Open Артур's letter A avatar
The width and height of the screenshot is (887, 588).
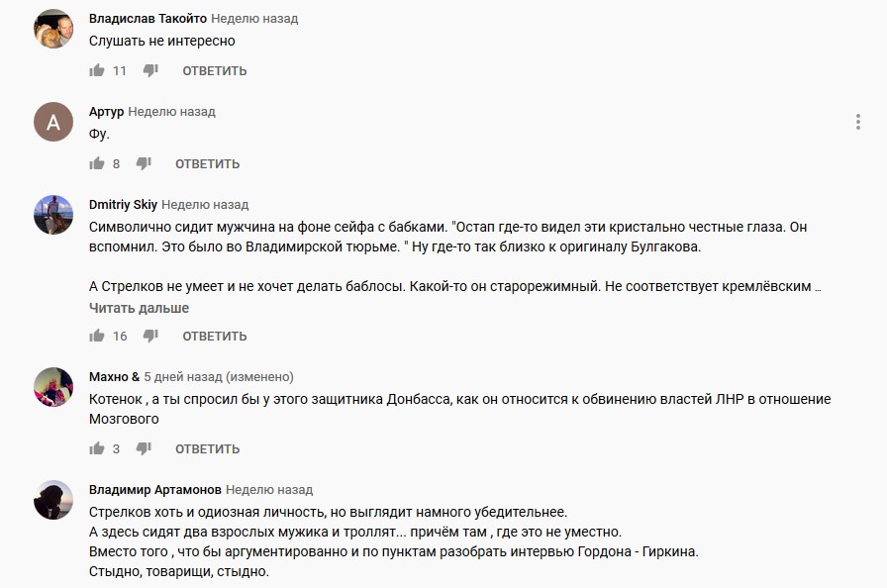[53, 122]
